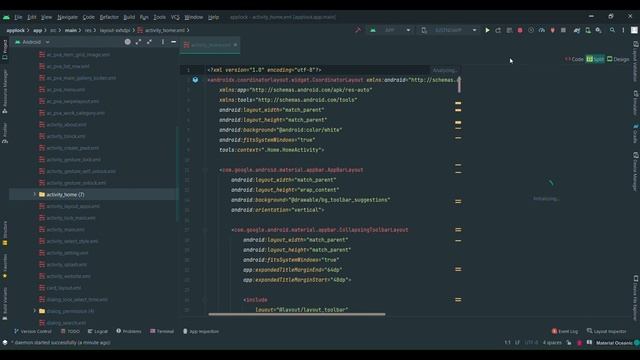The image size is (640, 360).
Task: Click the toolbar vertical dots icon
Action: [623, 30]
